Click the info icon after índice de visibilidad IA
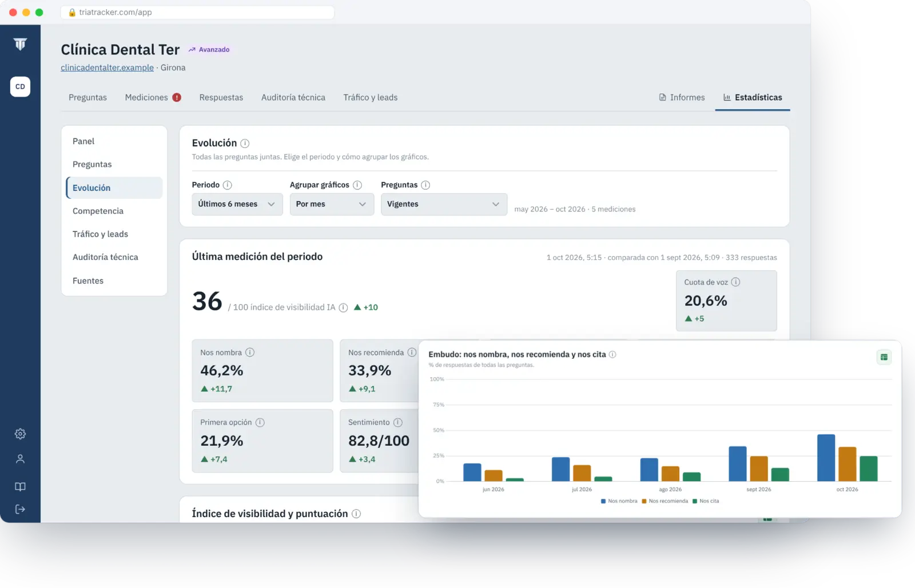The height and width of the screenshot is (588, 915). (x=343, y=307)
